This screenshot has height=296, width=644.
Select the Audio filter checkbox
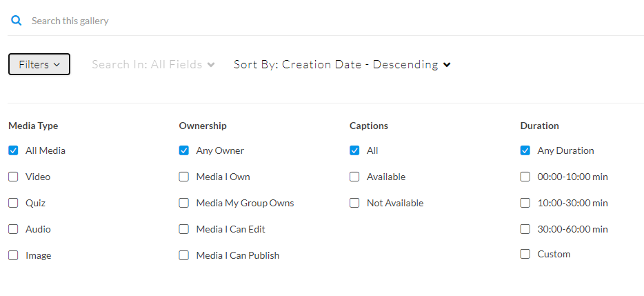pos(13,229)
